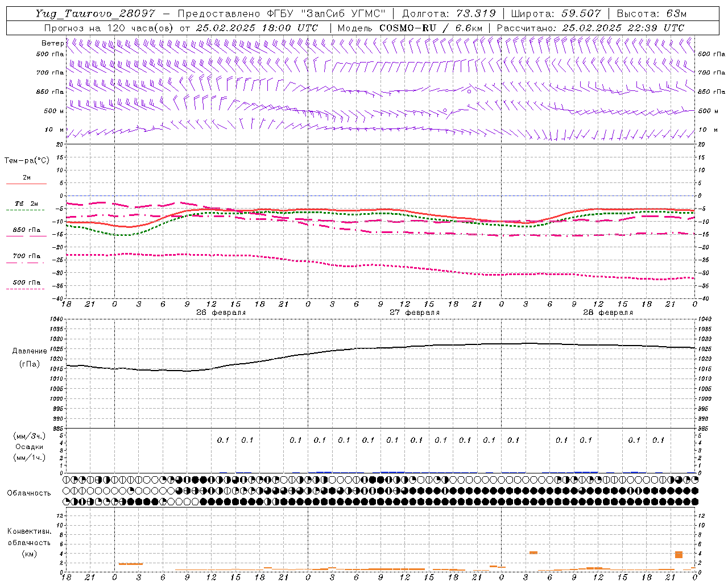This screenshot has height=582, width=728.
Task: Click the (мм/3ч.) precipitation unit label
Action: coord(30,436)
